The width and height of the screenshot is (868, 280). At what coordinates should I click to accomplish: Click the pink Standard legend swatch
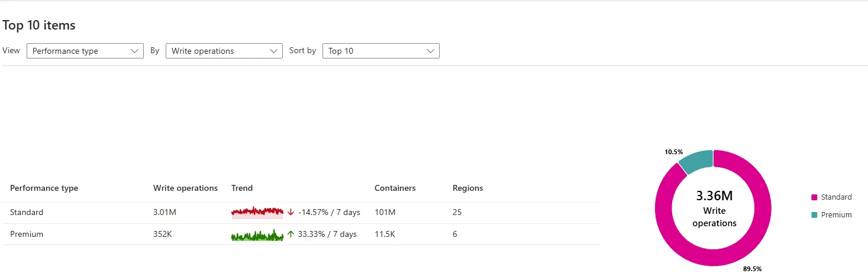(814, 197)
